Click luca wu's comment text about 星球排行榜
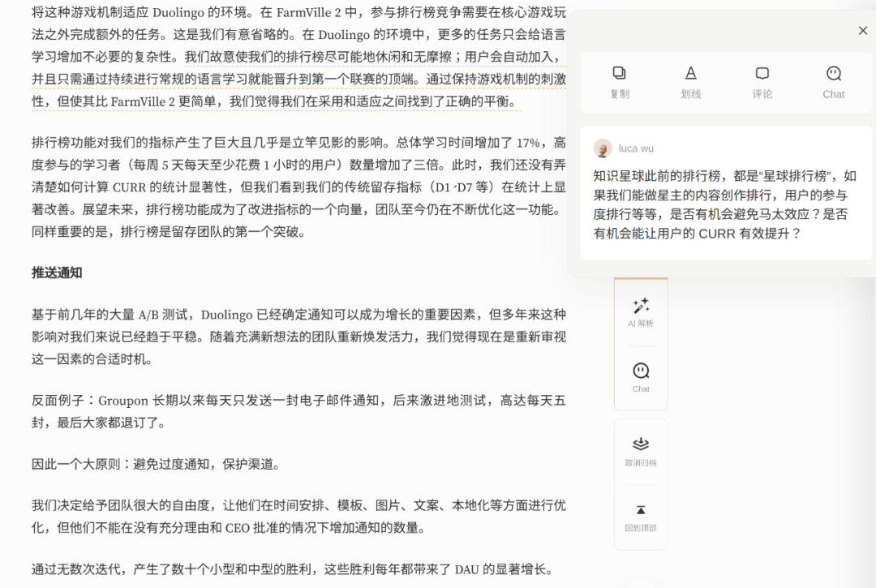This screenshot has width=876, height=588. coord(725,204)
